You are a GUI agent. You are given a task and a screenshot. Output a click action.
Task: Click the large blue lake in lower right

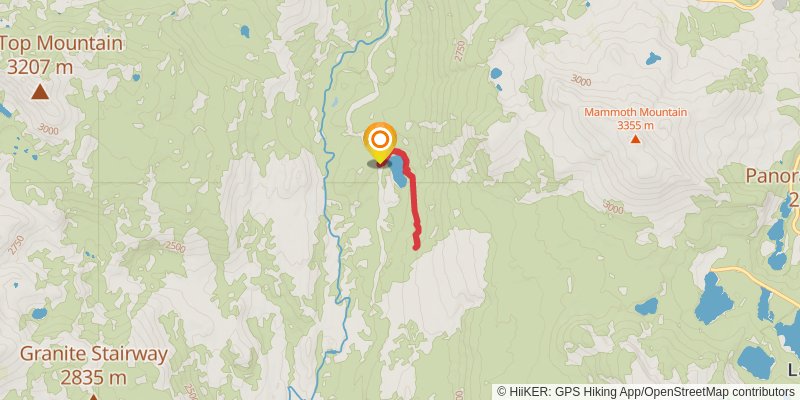coord(713,299)
